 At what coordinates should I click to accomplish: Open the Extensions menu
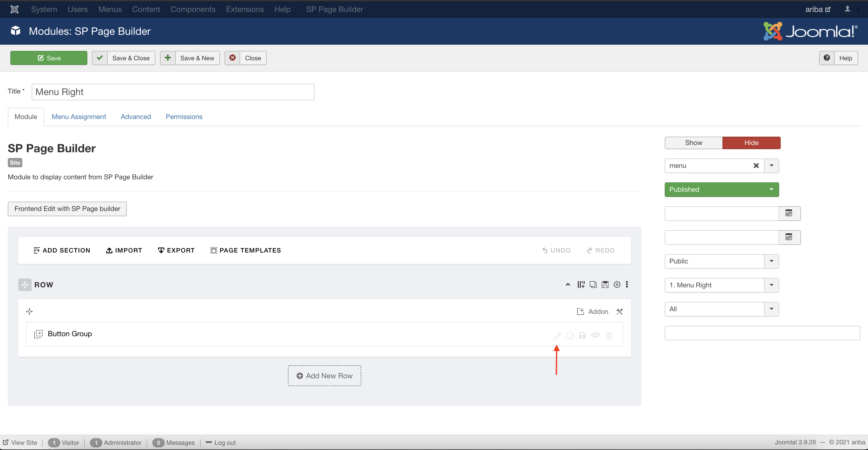click(x=245, y=9)
